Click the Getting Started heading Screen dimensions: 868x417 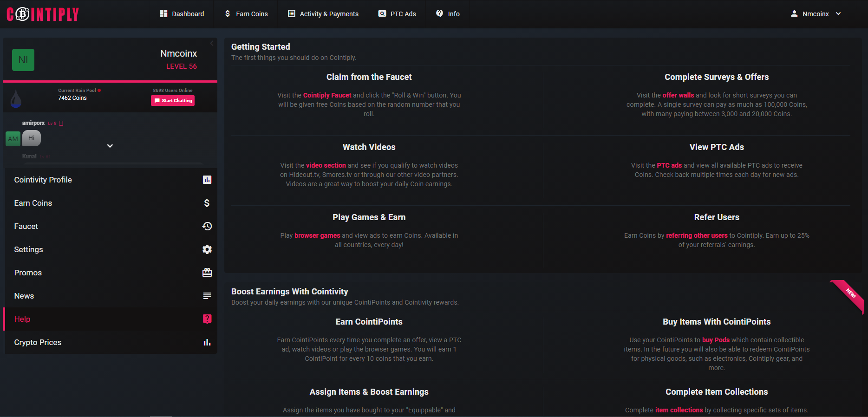261,47
